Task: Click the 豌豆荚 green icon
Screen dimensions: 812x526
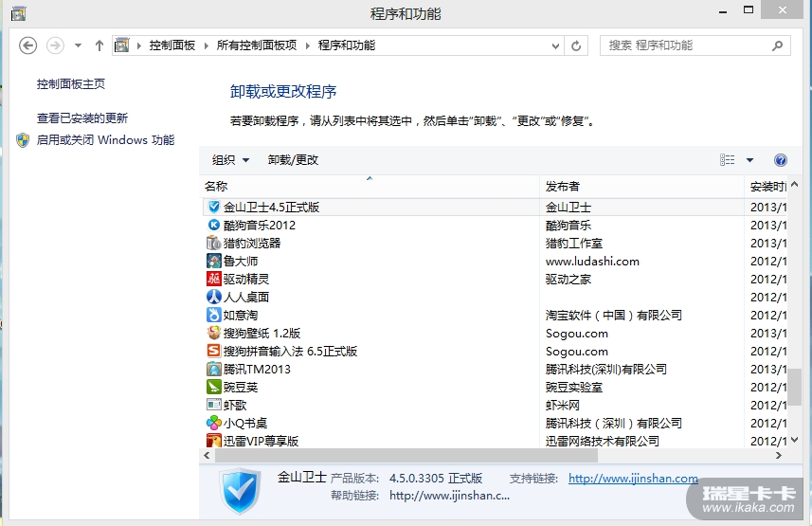Action: tap(214, 387)
